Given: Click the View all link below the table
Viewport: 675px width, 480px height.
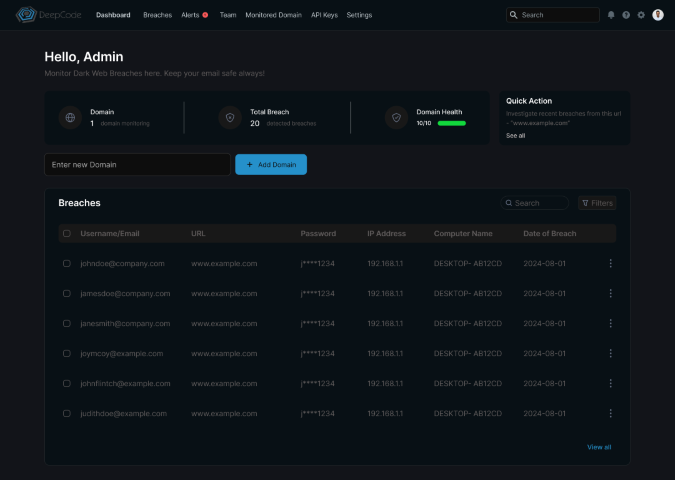Looking at the screenshot, I should point(599,447).
